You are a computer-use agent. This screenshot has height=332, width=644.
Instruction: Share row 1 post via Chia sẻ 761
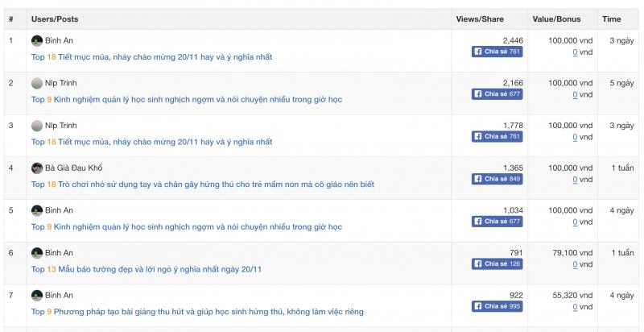[497, 52]
